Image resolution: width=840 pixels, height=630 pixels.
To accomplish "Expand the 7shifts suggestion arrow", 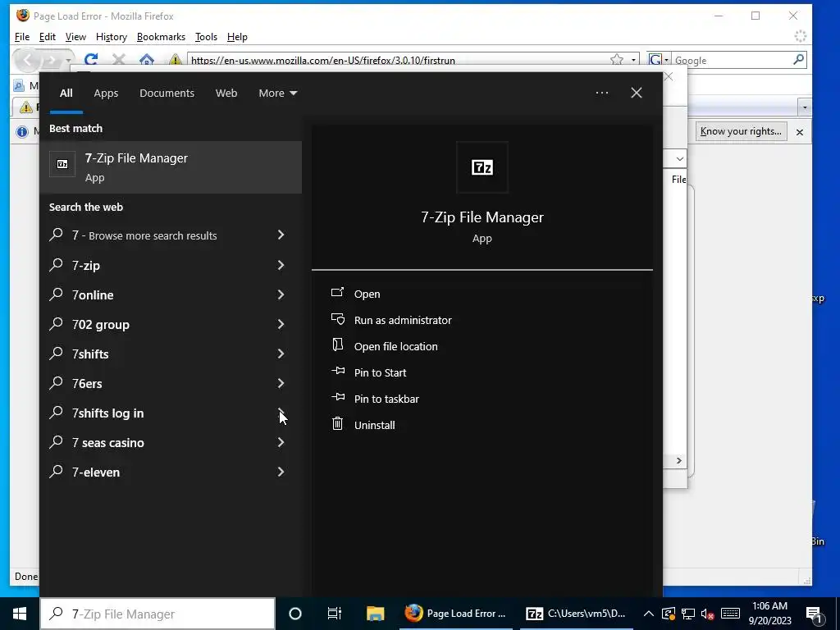I will (281, 353).
